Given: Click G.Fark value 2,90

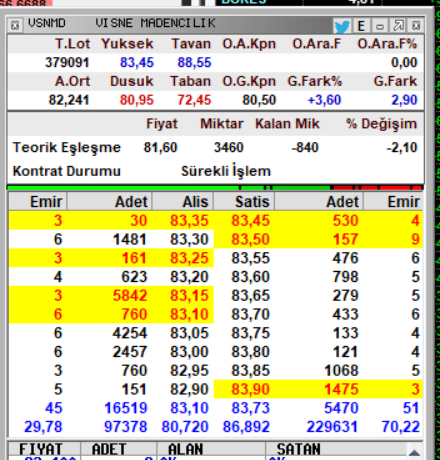Looking at the screenshot, I should coord(404,100).
